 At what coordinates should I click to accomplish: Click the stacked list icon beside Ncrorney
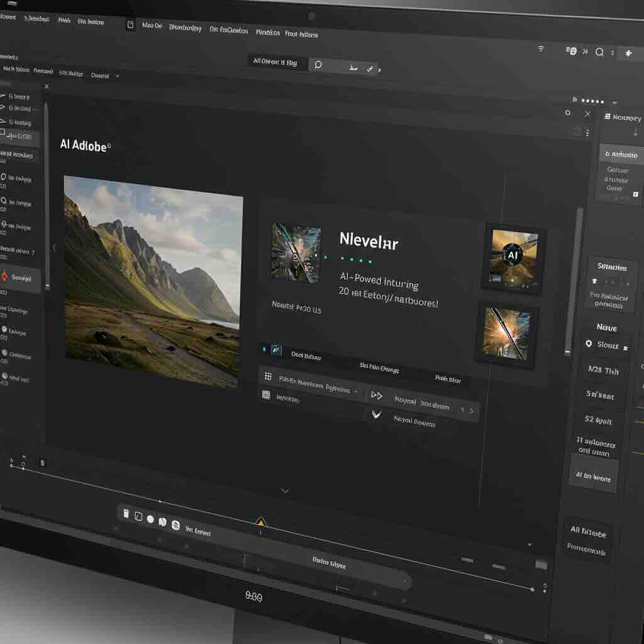tap(608, 116)
